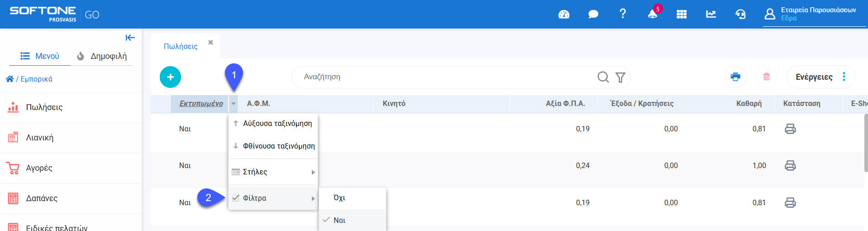Toggle the Φίλτρα checkbox in menu
The height and width of the screenshot is (231, 868).
(x=236, y=198)
